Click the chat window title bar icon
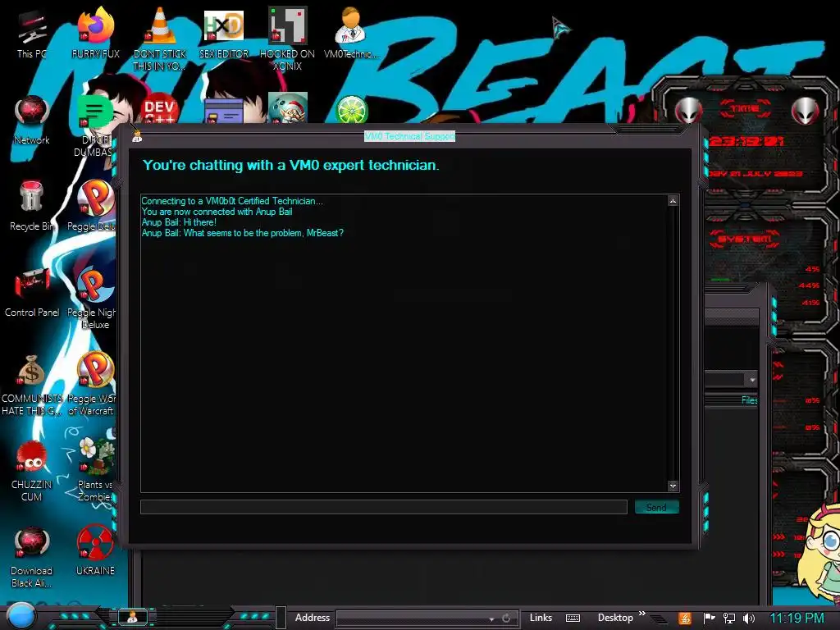The height and width of the screenshot is (630, 840). 137,137
